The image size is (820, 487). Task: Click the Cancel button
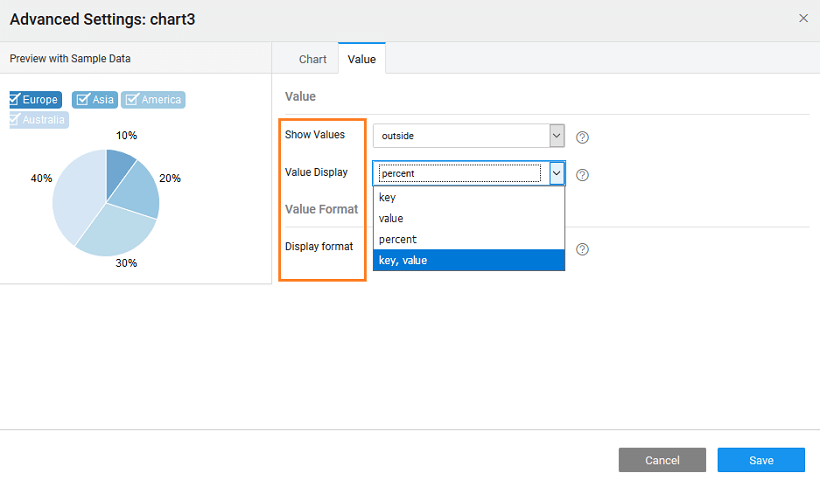[662, 460]
